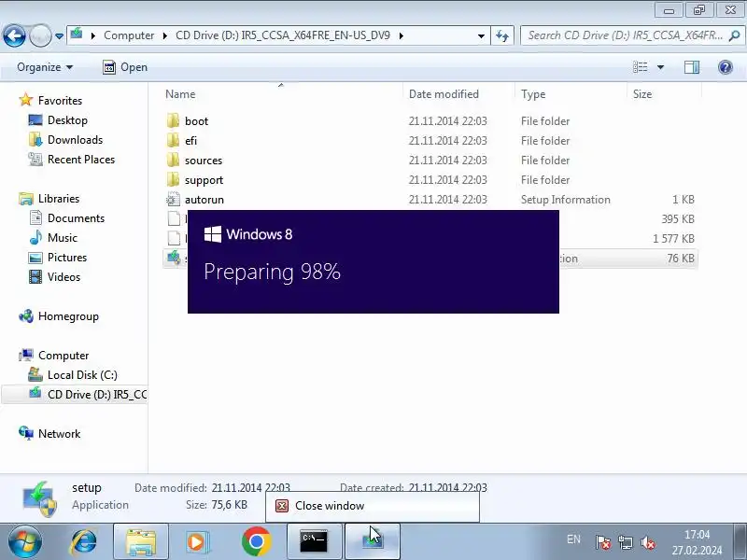Click Computer in the address bar
Image resolution: width=747 pixels, height=560 pixels.
[x=129, y=35]
